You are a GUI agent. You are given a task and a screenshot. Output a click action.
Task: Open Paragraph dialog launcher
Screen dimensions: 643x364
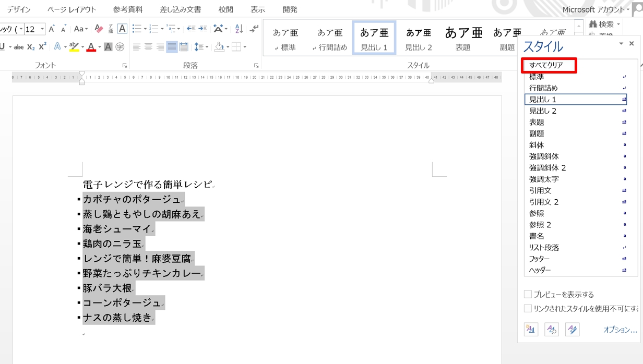(256, 66)
